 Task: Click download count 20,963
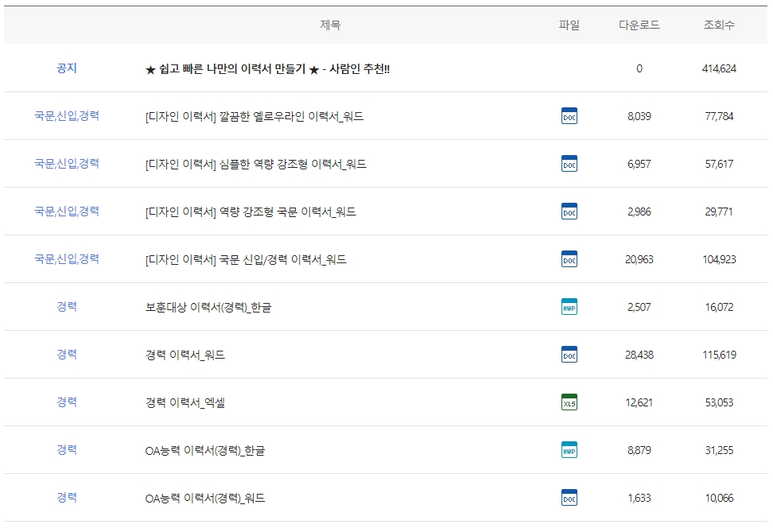pos(639,259)
